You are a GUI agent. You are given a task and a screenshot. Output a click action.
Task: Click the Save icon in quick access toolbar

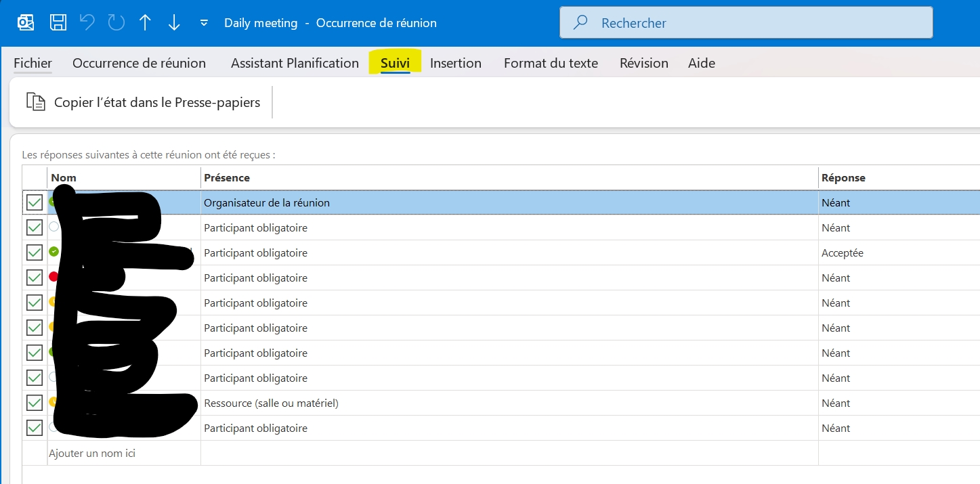point(58,23)
